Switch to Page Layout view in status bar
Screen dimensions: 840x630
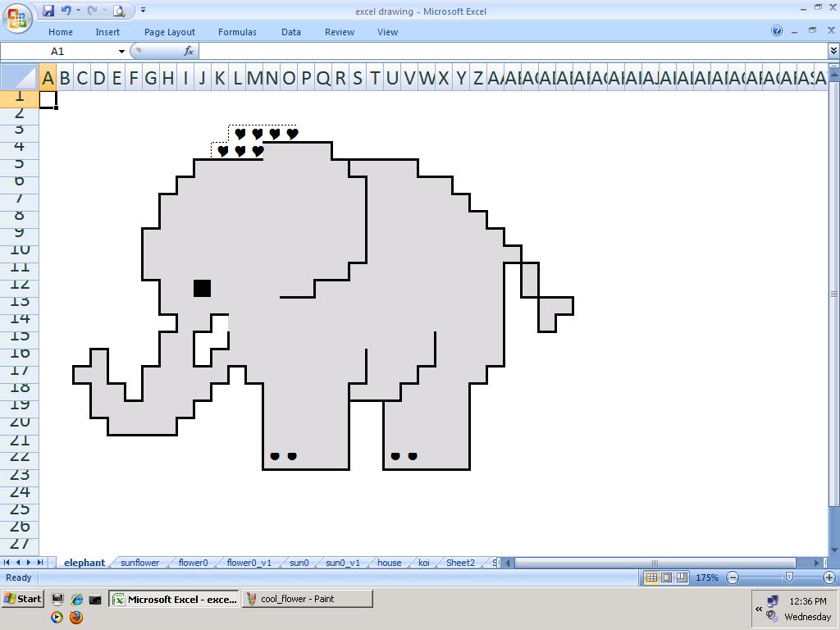669,577
